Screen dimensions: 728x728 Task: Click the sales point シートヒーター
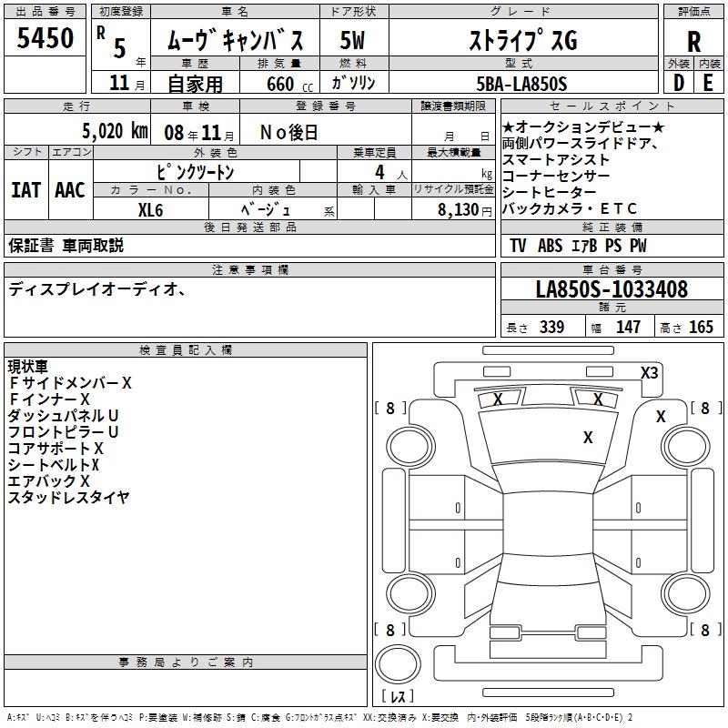[x=549, y=192]
